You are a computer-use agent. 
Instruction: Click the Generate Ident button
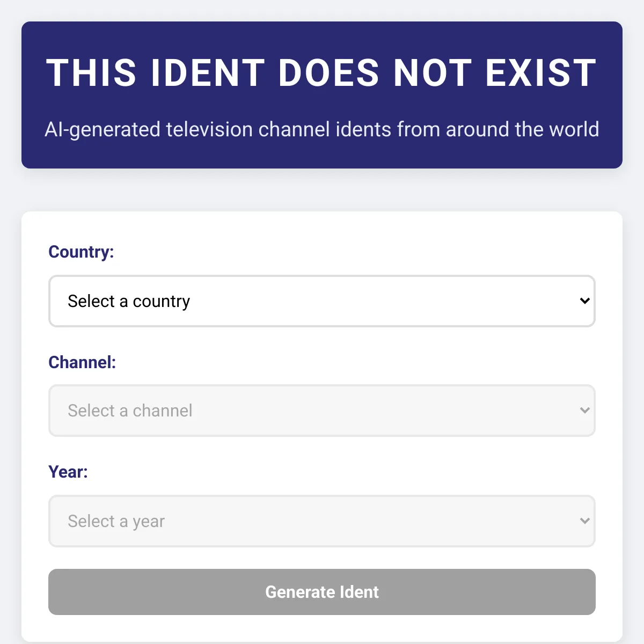[322, 592]
